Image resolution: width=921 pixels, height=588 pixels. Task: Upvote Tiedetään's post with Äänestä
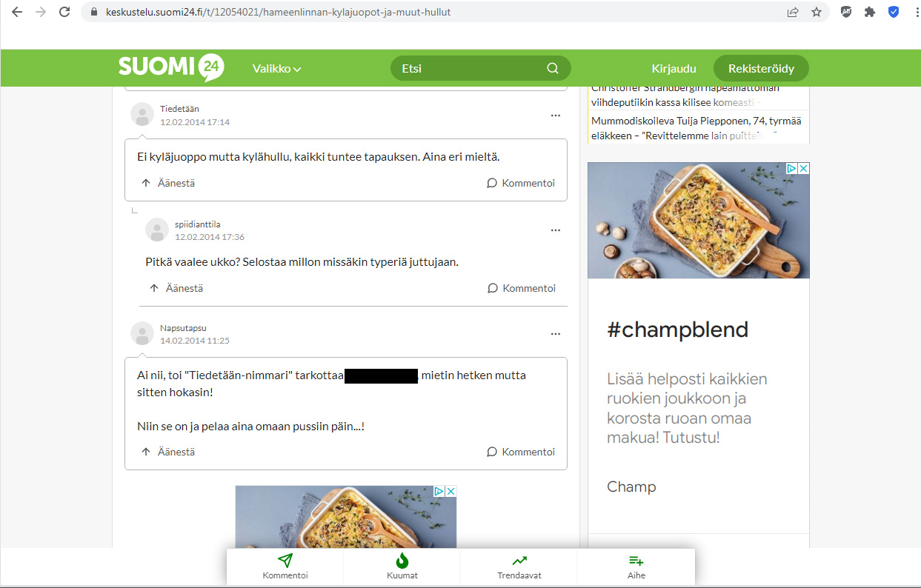pos(168,183)
